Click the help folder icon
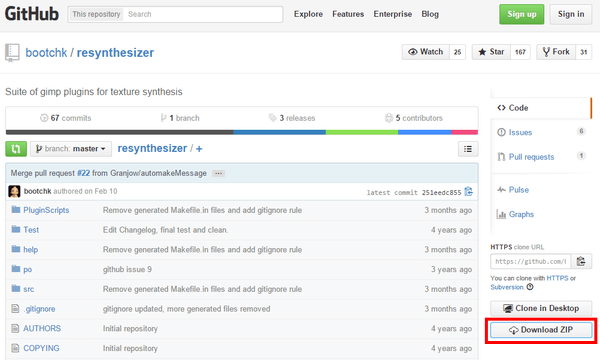Viewport: 600px width, 360px height. (x=16, y=249)
